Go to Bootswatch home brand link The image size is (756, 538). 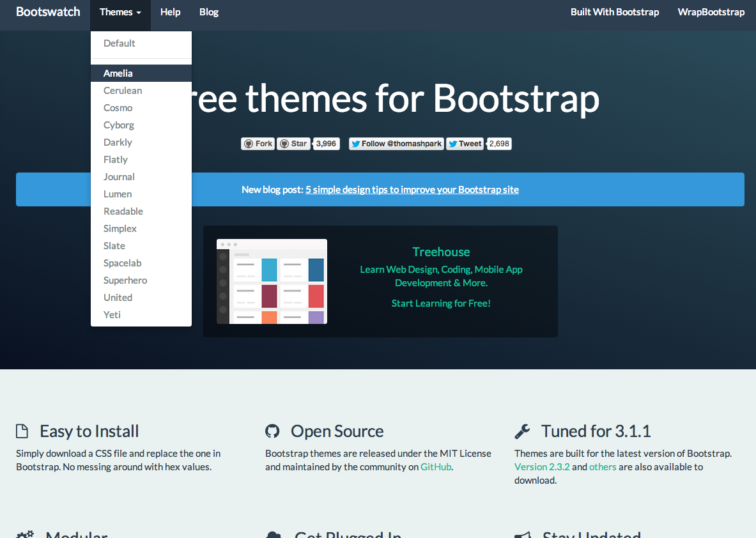pyautogui.click(x=48, y=12)
